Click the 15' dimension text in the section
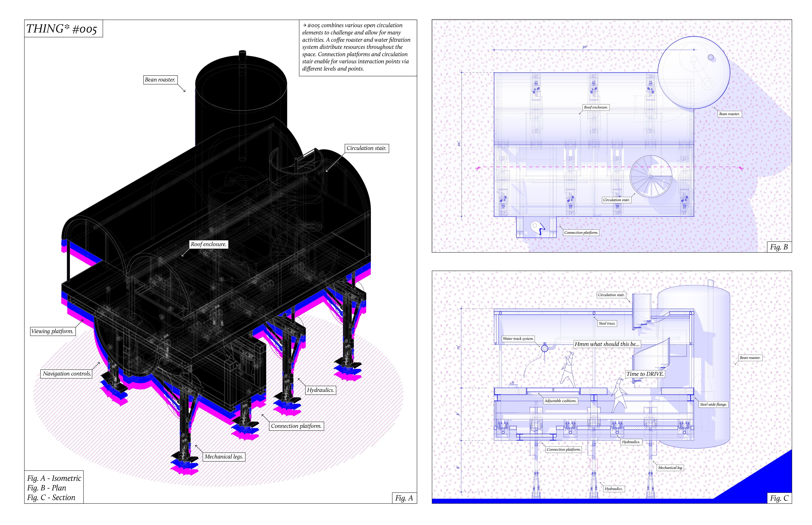The image size is (812, 525). coord(459,347)
